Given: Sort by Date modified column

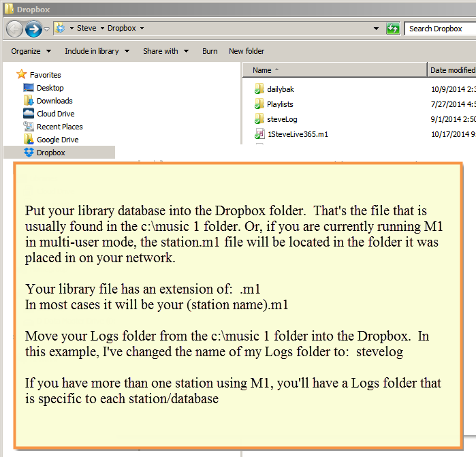Looking at the screenshot, I should [452, 70].
